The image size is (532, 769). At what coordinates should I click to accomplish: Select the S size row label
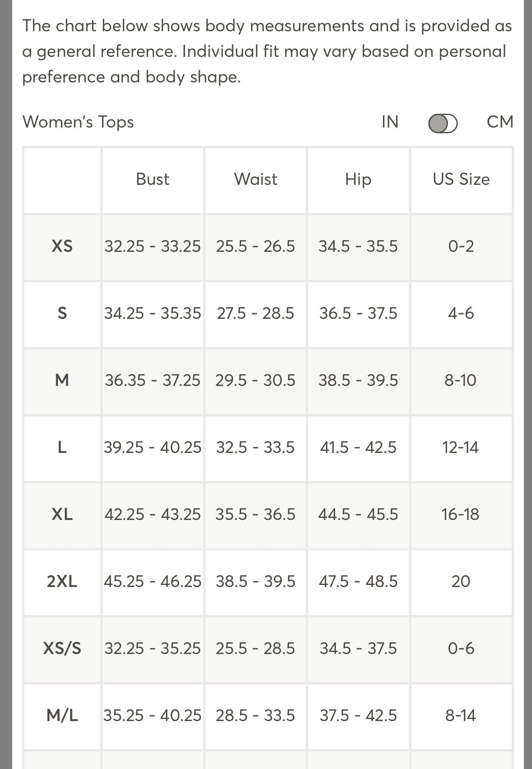pyautogui.click(x=62, y=313)
